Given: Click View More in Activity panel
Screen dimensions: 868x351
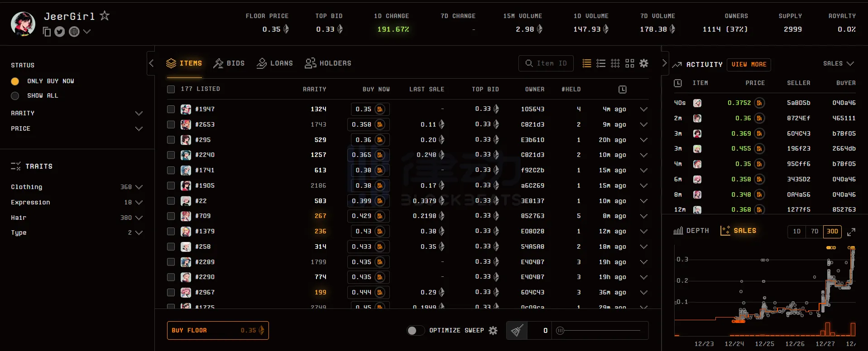Looking at the screenshot, I should click(748, 64).
